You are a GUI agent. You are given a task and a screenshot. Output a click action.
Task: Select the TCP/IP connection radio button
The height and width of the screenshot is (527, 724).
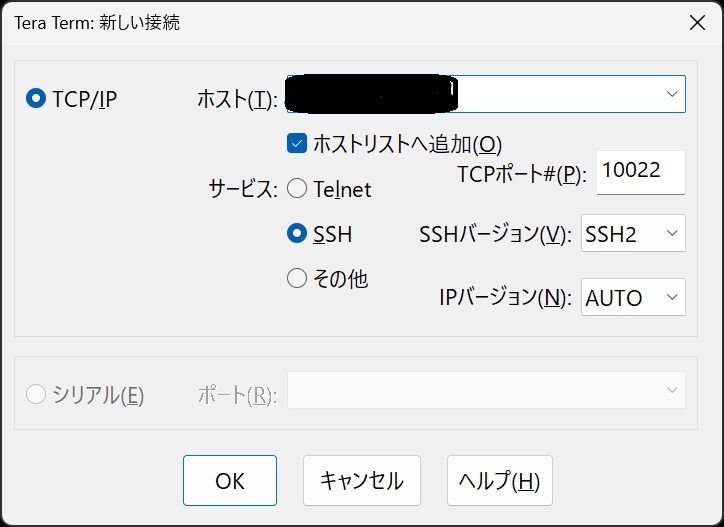pyautogui.click(x=37, y=98)
